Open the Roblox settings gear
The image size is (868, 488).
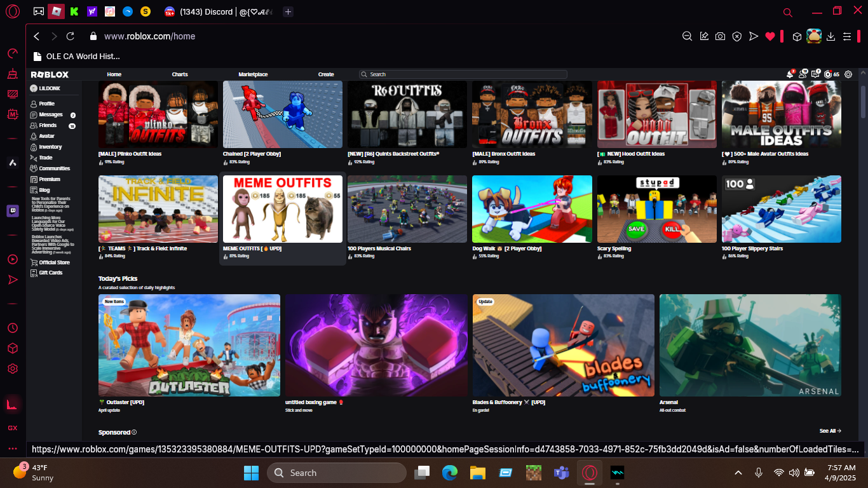(x=848, y=74)
